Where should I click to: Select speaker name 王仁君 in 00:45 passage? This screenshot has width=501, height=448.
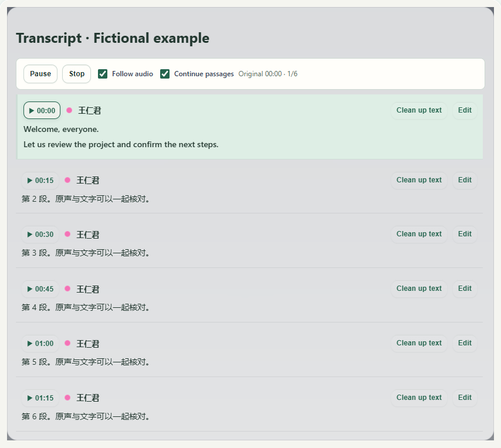point(88,289)
